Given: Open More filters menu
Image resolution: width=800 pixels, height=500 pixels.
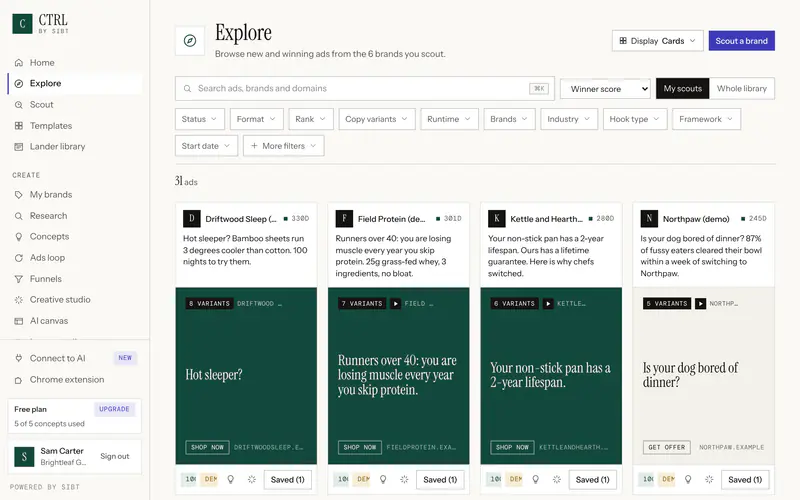Looking at the screenshot, I should pos(284,146).
